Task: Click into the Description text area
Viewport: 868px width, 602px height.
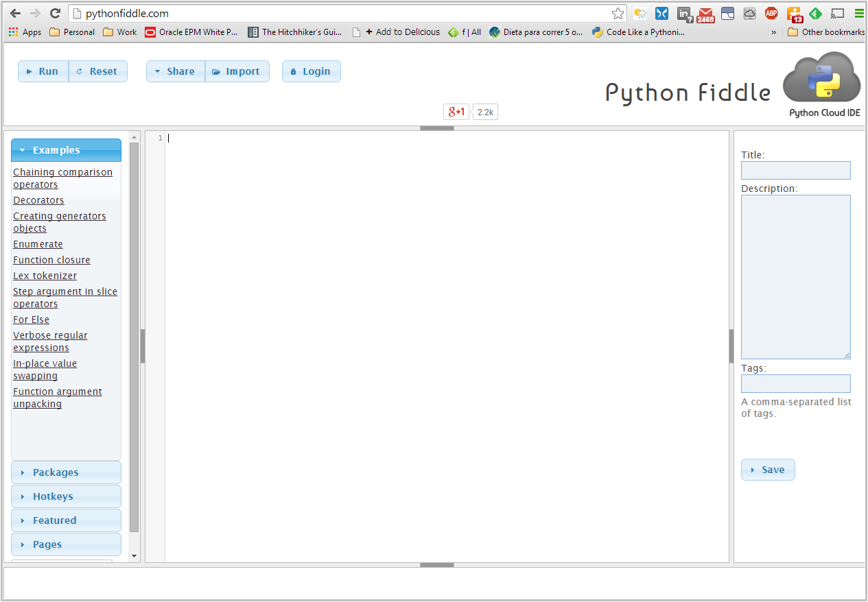Action: (796, 277)
